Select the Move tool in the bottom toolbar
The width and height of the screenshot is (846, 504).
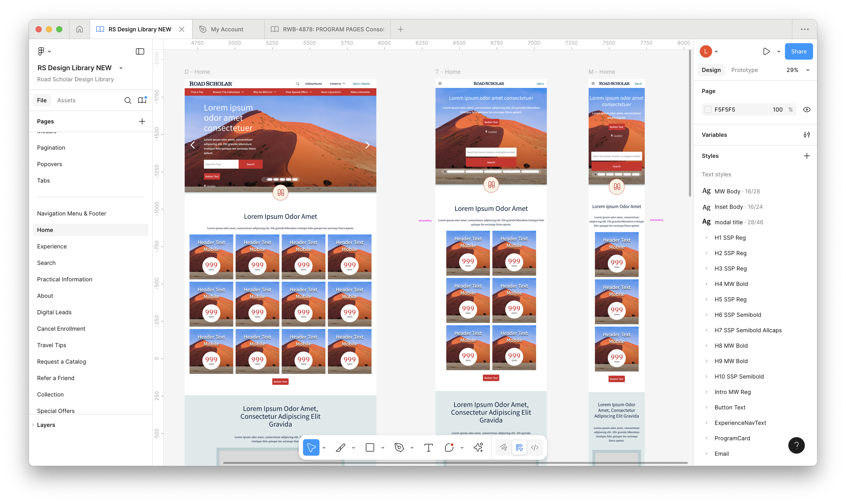(x=311, y=448)
